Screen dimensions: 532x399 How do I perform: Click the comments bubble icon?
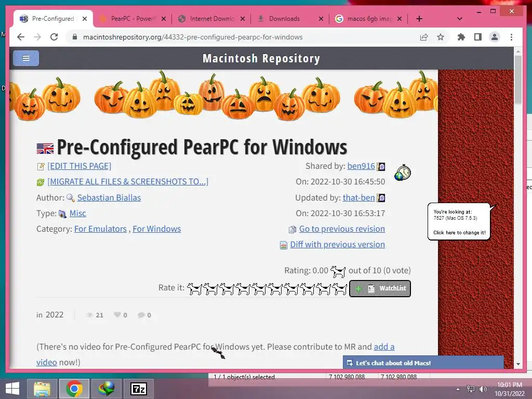click(141, 315)
